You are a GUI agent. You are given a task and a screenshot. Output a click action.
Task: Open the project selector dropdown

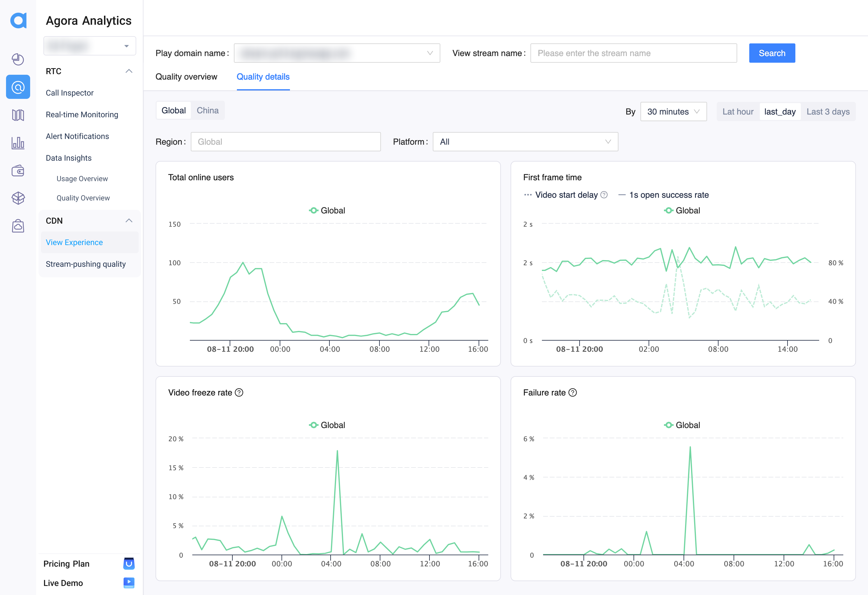pyautogui.click(x=90, y=46)
